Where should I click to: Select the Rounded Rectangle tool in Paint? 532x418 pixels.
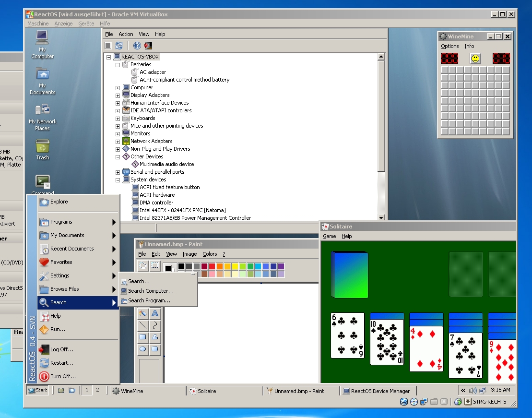[x=155, y=349]
